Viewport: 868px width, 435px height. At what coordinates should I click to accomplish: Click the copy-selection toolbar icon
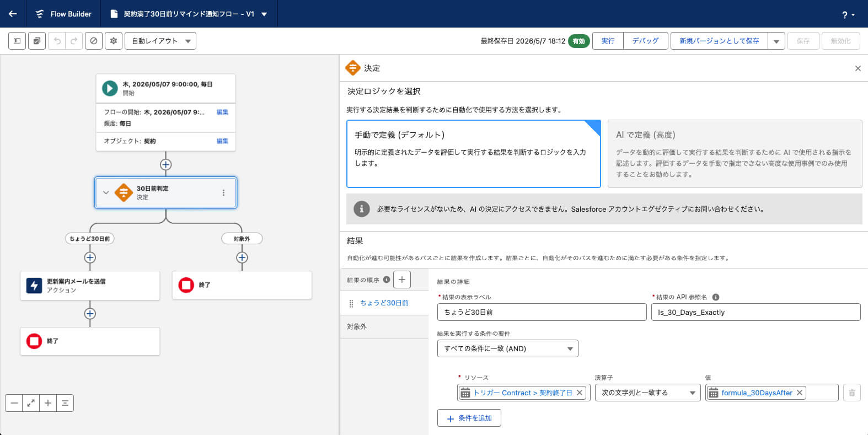click(x=37, y=41)
